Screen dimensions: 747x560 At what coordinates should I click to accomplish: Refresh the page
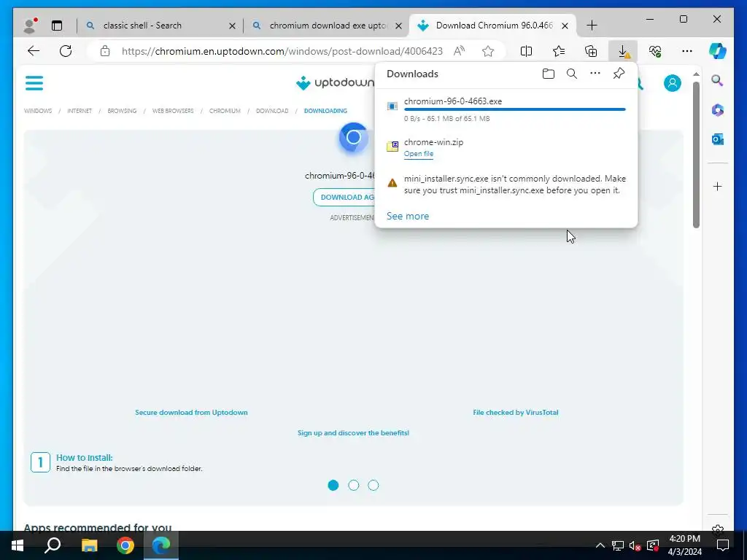click(66, 51)
